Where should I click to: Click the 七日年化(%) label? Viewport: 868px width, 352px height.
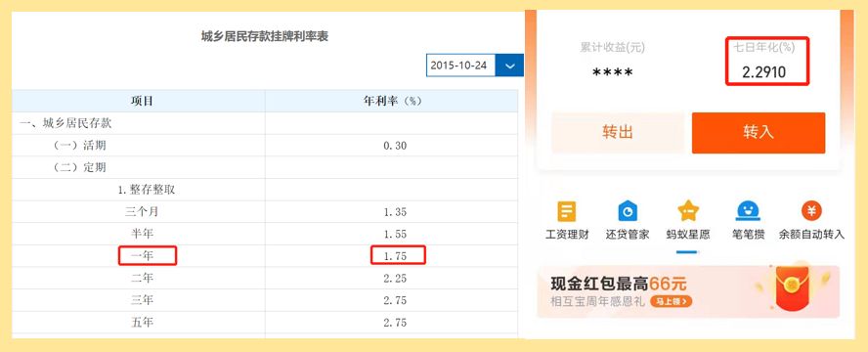(x=764, y=48)
